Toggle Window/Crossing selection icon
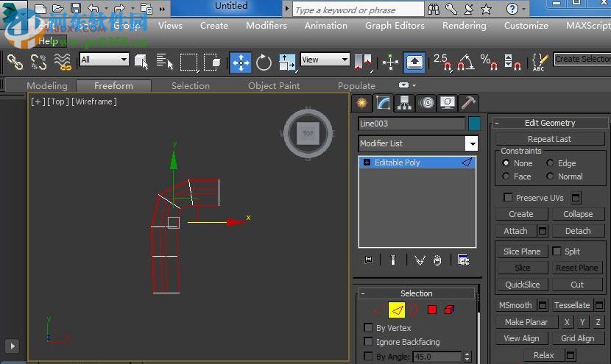This screenshot has height=364, width=611. click(212, 63)
